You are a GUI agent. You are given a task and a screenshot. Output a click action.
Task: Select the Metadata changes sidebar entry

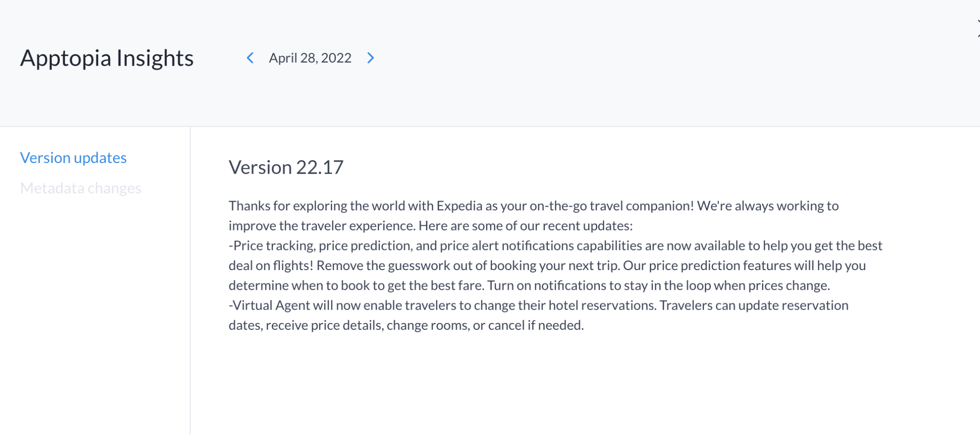(80, 188)
